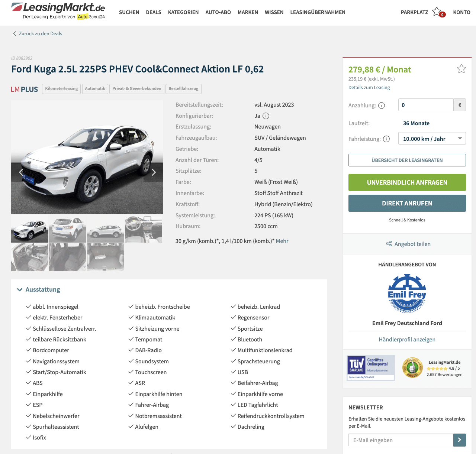This screenshot has height=454, width=476.
Task: Click the back chevron near Zurück zu den Deals
Action: pyautogui.click(x=15, y=33)
